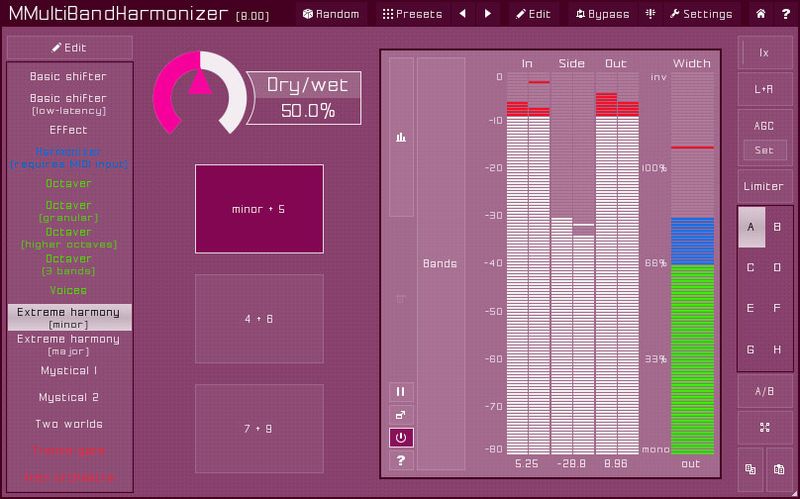Open the L+R channel mode button

(764, 89)
